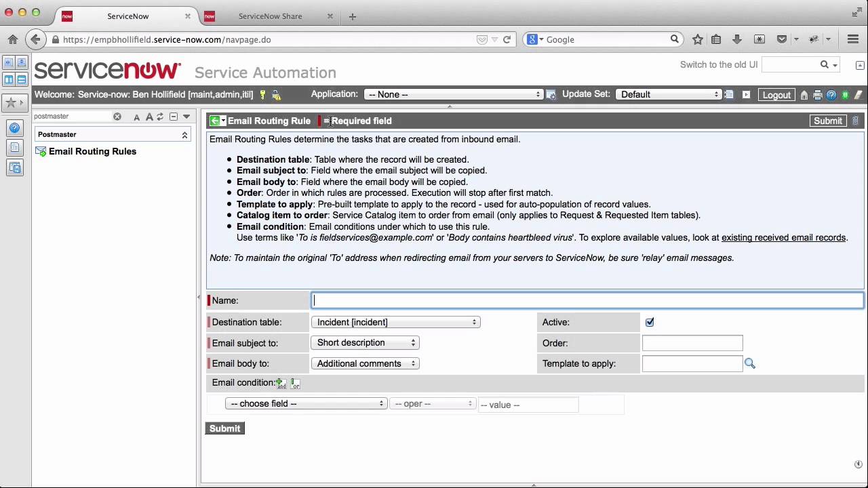The image size is (868, 488).
Task: Open the Firefox downloads arrow
Action: pos(737,39)
